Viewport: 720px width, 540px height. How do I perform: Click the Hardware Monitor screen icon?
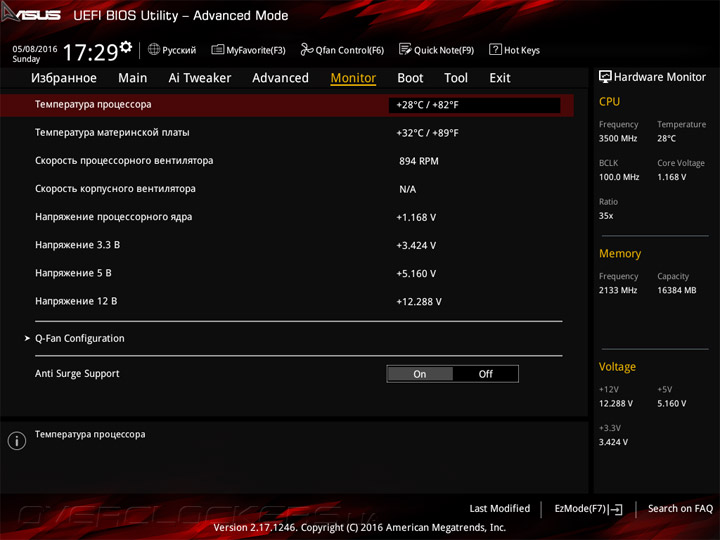(605, 76)
